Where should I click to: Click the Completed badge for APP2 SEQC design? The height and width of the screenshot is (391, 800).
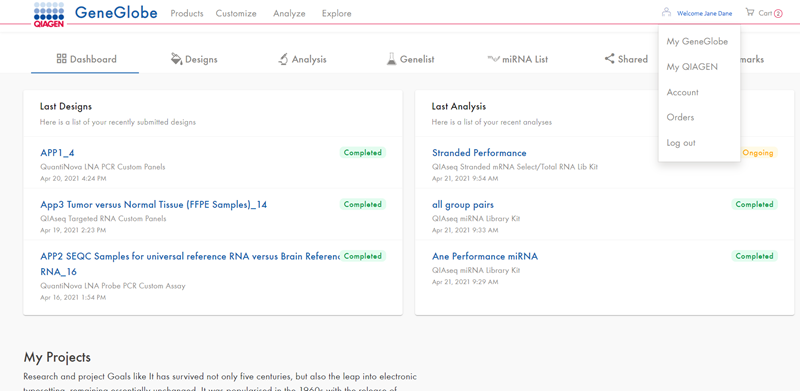[x=363, y=256]
